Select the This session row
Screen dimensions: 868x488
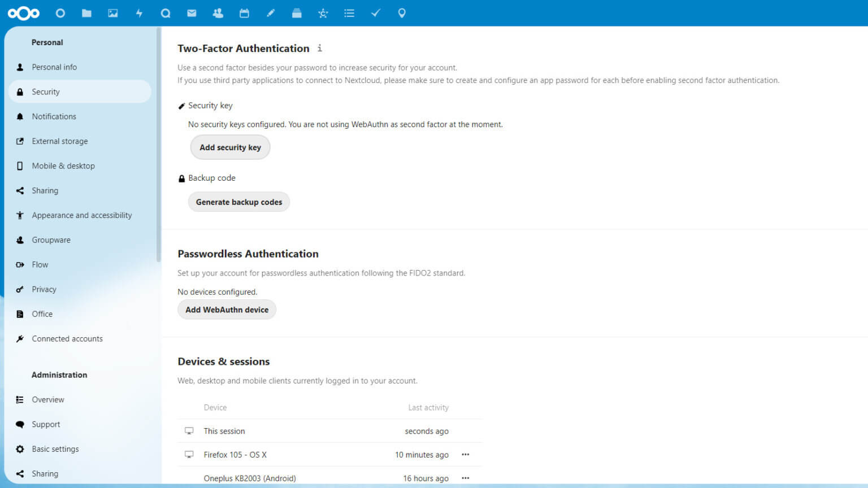pyautogui.click(x=224, y=431)
